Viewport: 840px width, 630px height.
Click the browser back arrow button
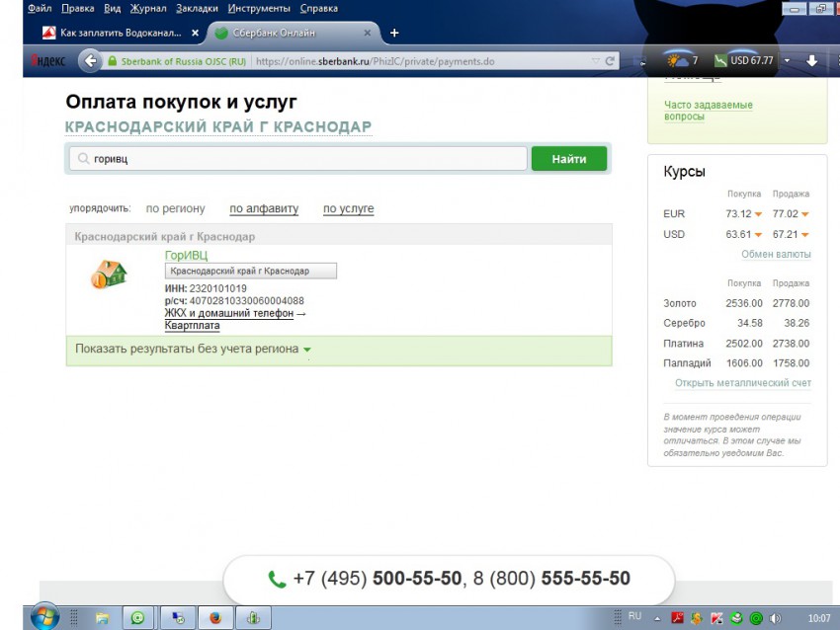point(91,61)
